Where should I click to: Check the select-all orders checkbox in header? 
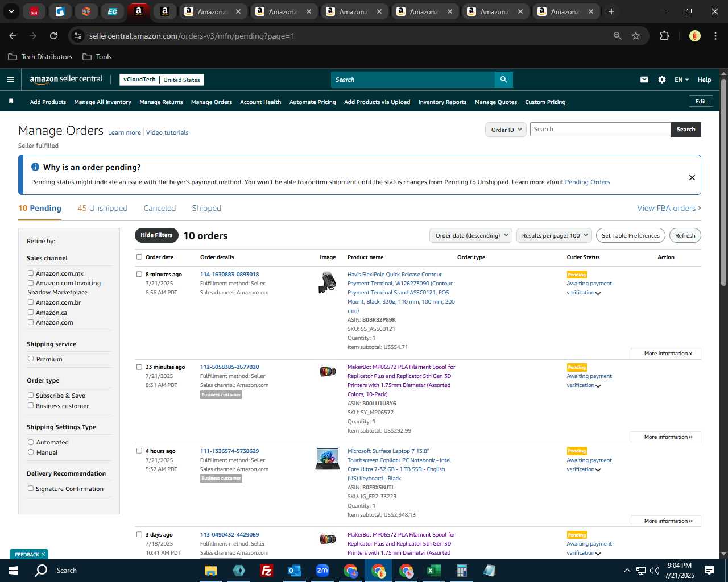pos(139,257)
